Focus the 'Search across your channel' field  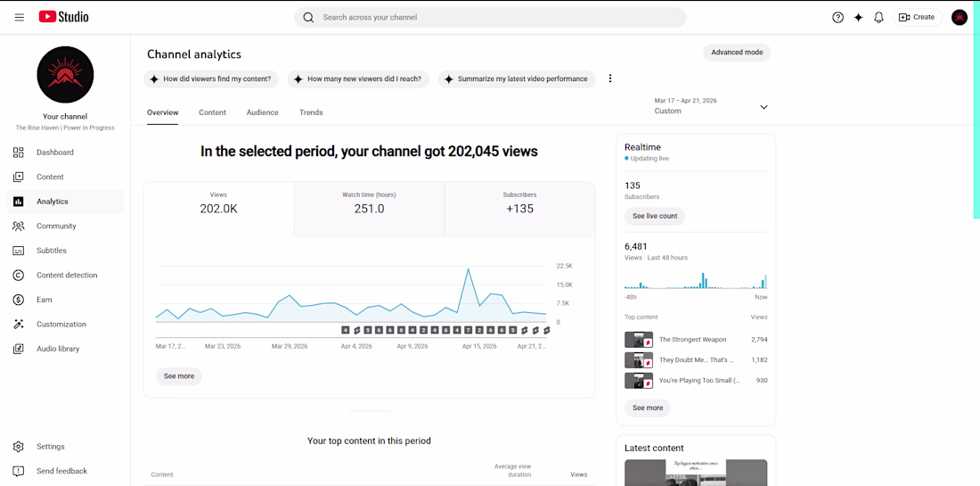(490, 18)
